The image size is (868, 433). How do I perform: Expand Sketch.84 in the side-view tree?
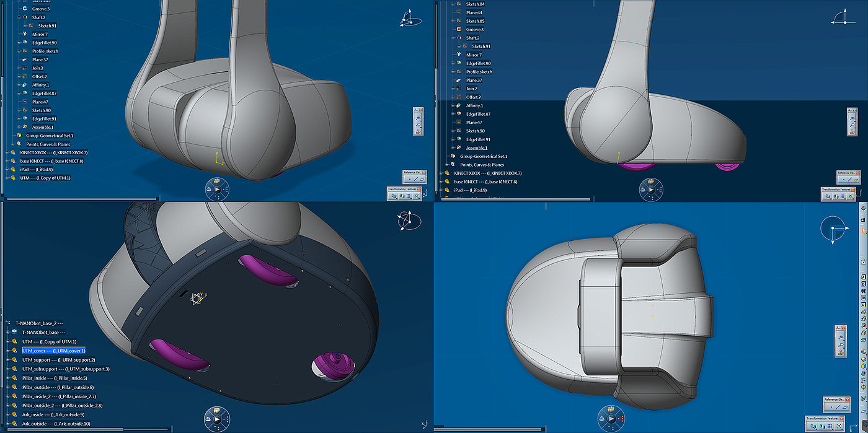click(453, 4)
